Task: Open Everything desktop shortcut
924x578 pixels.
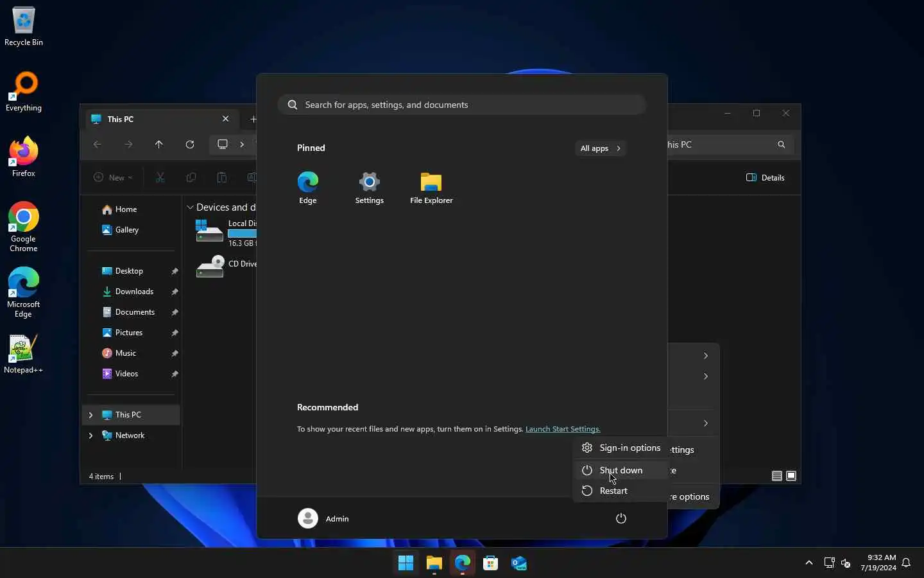Action: (x=24, y=92)
